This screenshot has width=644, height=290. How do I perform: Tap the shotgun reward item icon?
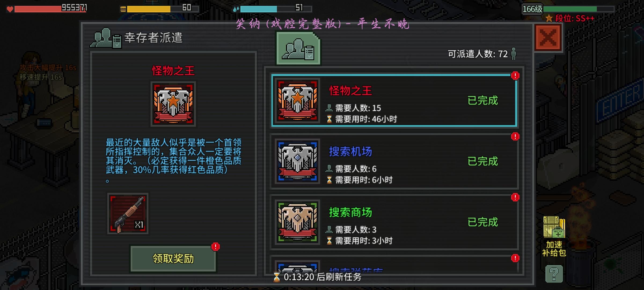(x=128, y=213)
